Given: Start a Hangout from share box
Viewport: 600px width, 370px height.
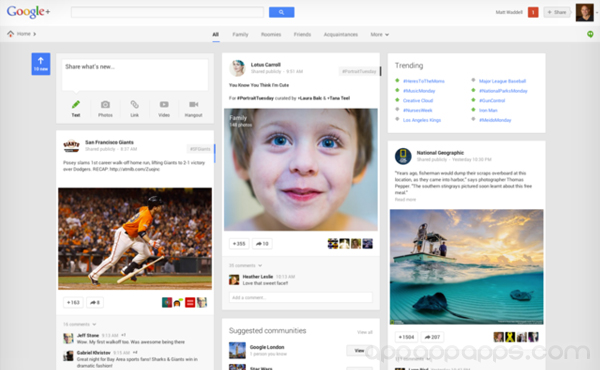Looking at the screenshot, I should (193, 104).
